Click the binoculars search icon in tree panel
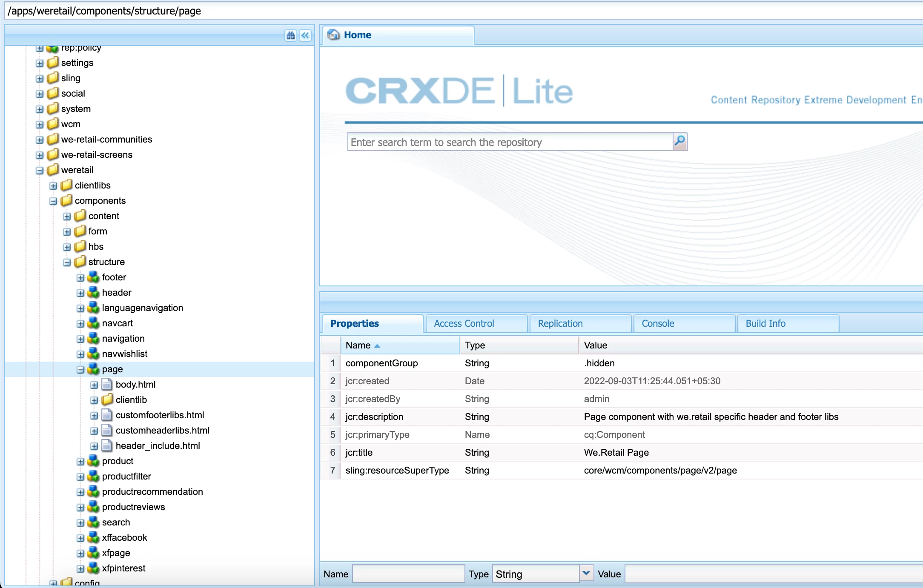The image size is (923, 588). [x=291, y=35]
